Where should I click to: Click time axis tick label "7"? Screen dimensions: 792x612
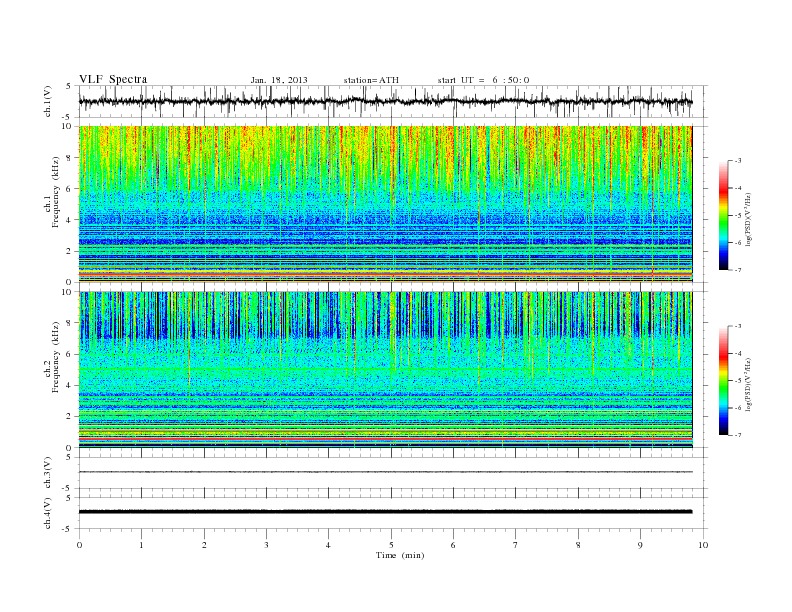click(x=516, y=545)
